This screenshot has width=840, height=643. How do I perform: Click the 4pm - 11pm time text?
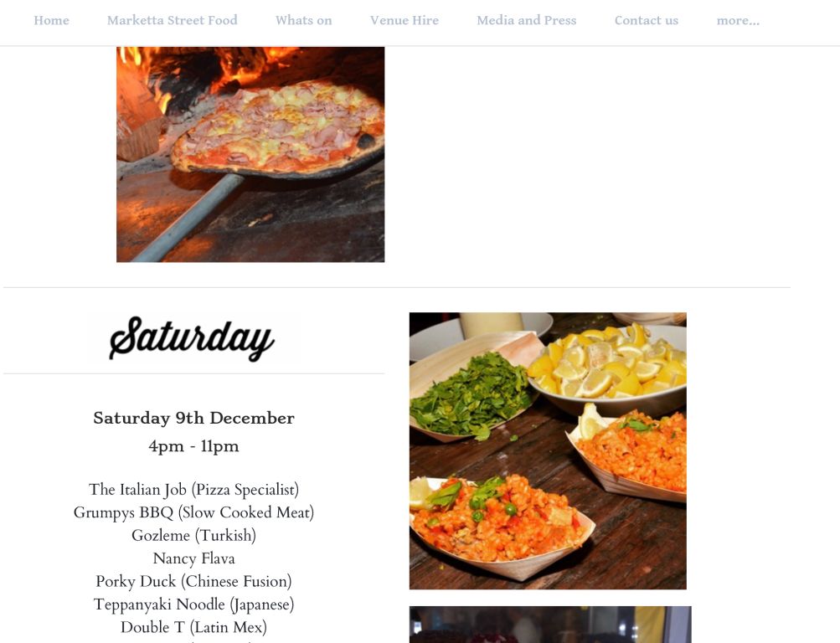[x=193, y=446]
